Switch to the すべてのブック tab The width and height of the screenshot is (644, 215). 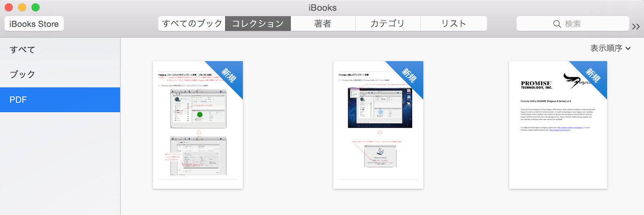pos(192,24)
